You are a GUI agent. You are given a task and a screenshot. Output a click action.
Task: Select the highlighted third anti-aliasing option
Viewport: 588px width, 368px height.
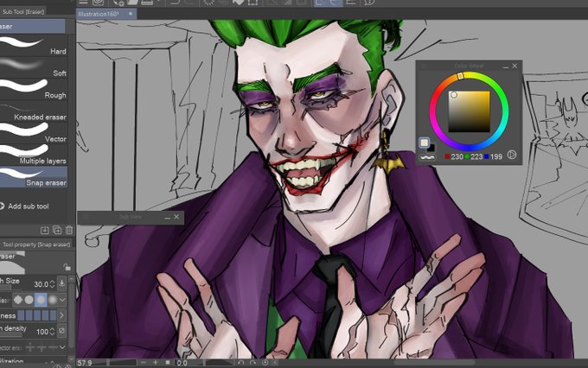click(41, 300)
